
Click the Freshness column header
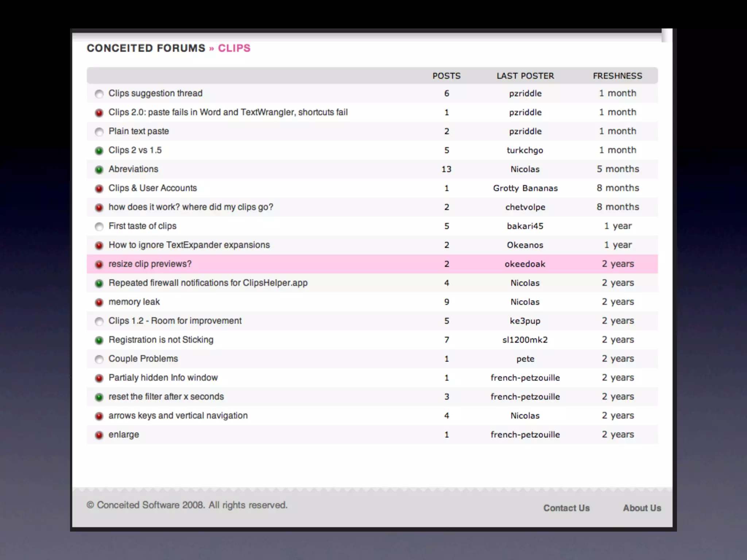point(617,76)
